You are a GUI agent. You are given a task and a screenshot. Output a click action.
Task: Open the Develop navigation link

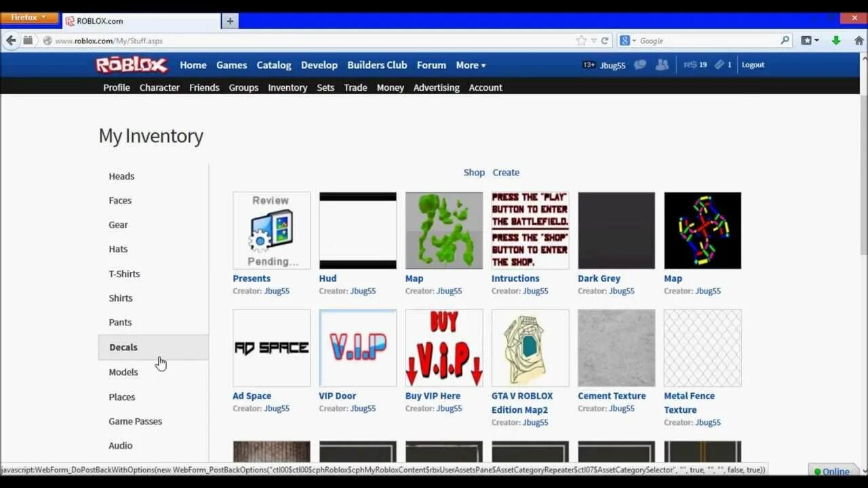[x=319, y=65]
